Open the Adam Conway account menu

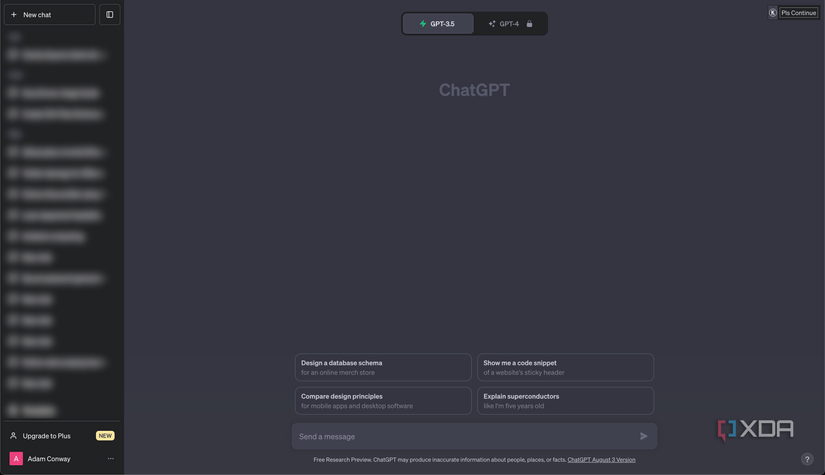62,459
